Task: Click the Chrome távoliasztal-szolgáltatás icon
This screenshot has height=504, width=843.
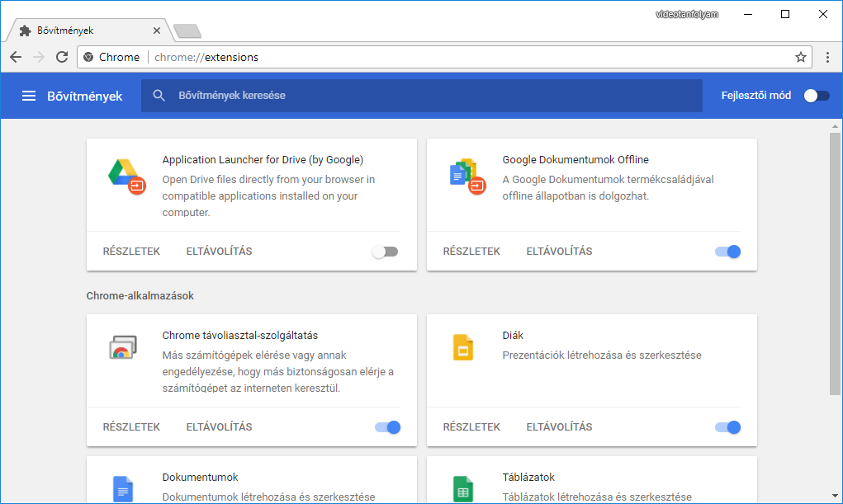Action: click(123, 347)
